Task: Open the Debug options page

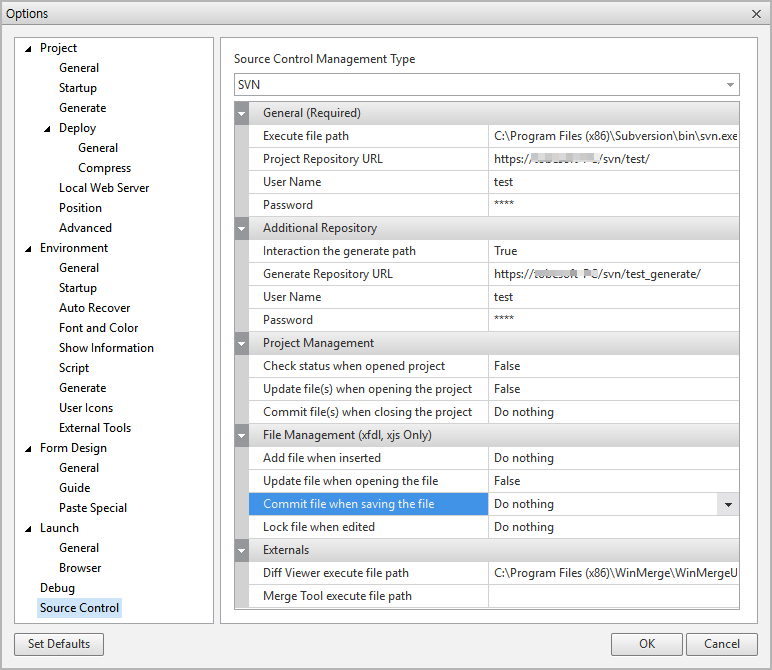Action: pyautogui.click(x=57, y=588)
